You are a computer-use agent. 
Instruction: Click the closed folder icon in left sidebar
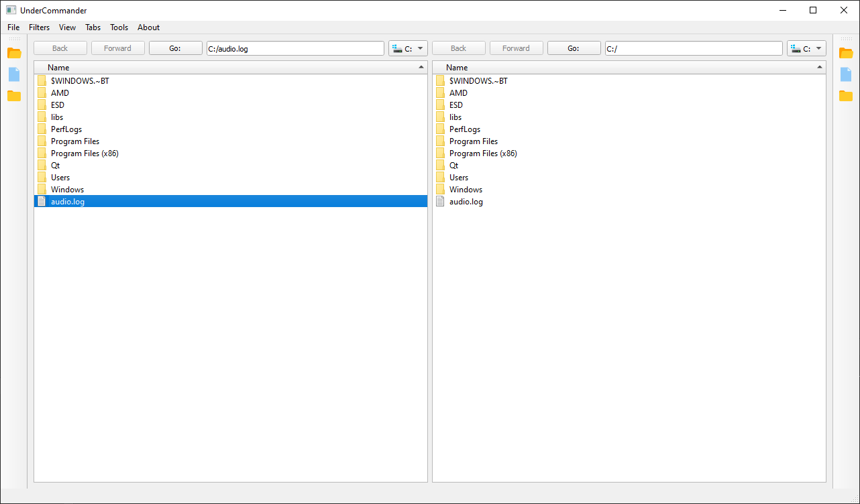pos(14,96)
